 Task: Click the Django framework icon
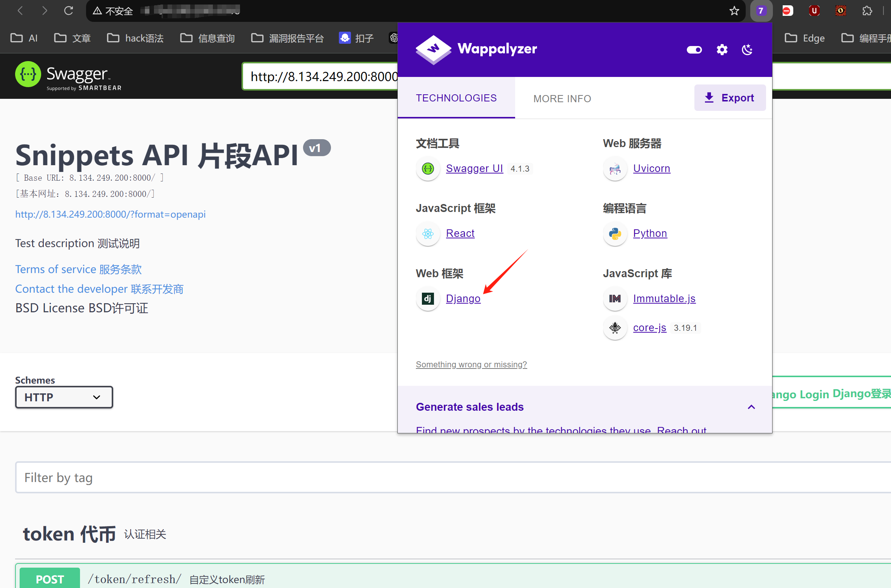pyautogui.click(x=428, y=299)
